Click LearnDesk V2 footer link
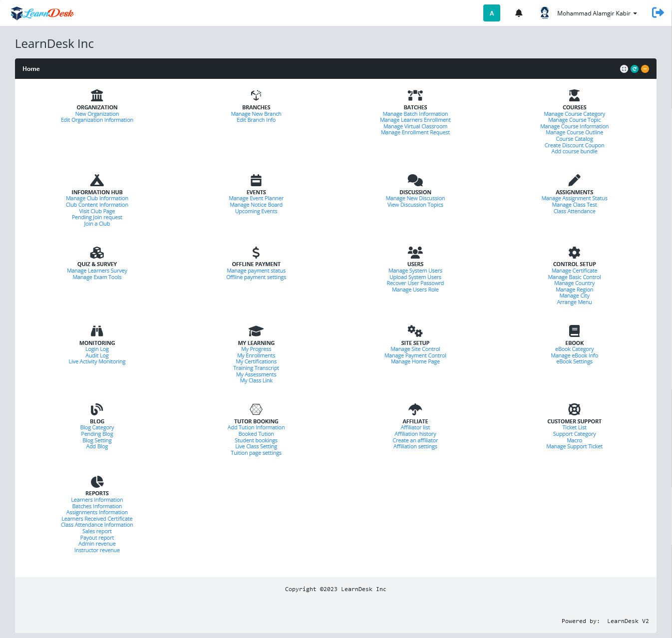This screenshot has width=672, height=638. tap(628, 621)
